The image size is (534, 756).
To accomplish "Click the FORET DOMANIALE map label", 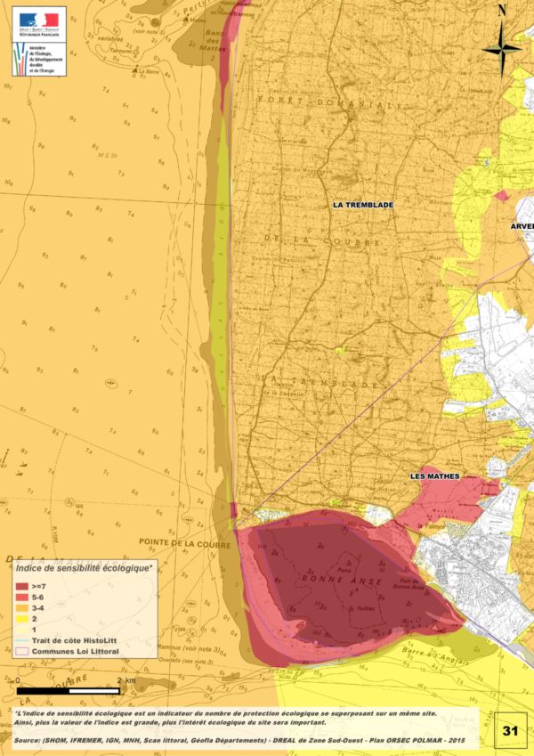I will pyautogui.click(x=330, y=102).
